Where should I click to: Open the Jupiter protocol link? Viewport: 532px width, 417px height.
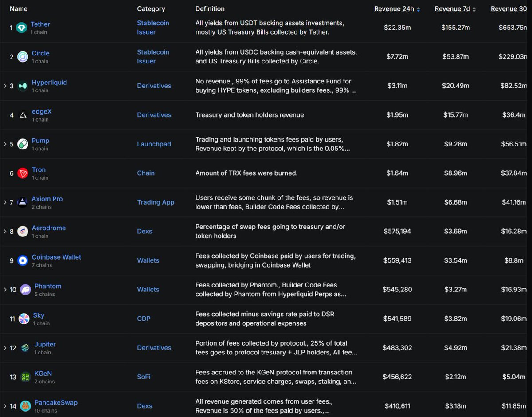tap(45, 344)
